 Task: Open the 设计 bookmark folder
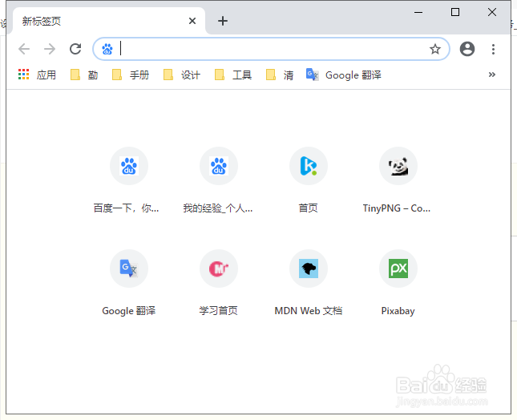(182, 75)
